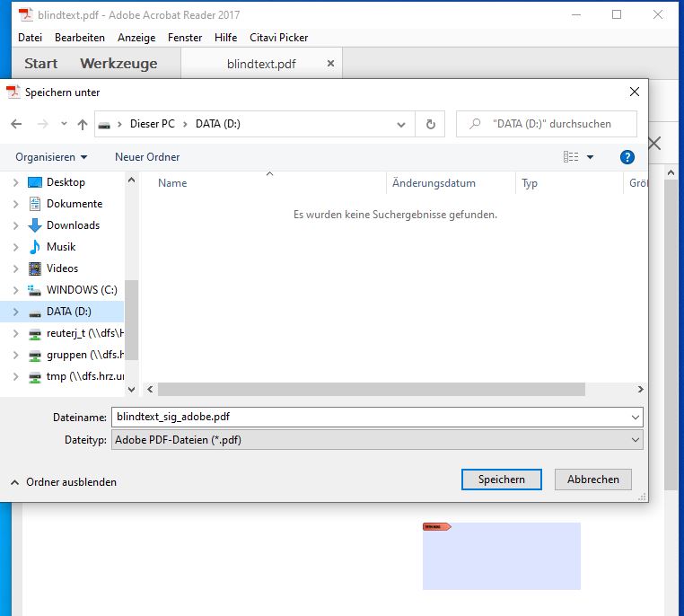Click the Acrobat document vertical scrollbar
The height and width of the screenshot is (616, 684).
[671, 335]
